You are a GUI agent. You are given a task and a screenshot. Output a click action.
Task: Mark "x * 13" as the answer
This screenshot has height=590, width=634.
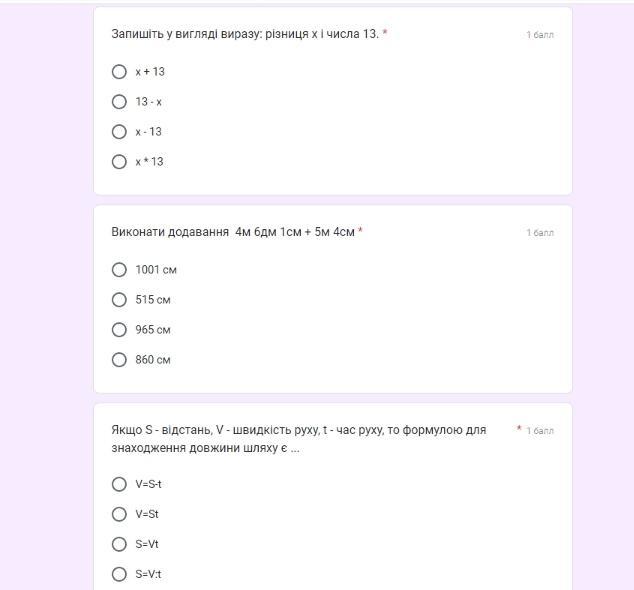click(119, 162)
